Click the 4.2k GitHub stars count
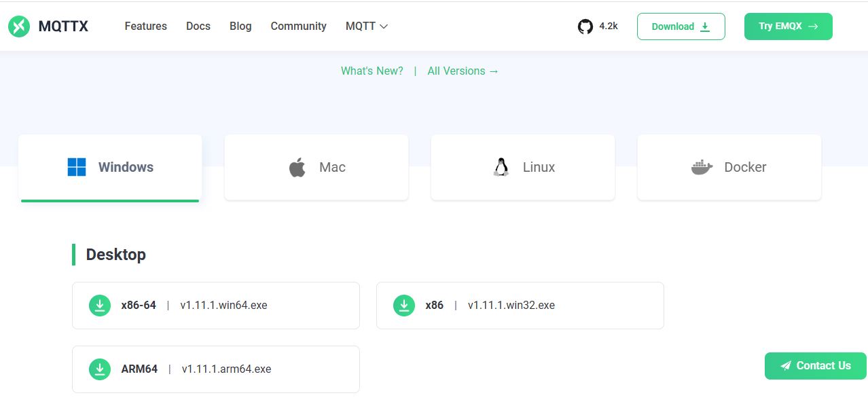Image resolution: width=868 pixels, height=404 pixels. (x=609, y=26)
